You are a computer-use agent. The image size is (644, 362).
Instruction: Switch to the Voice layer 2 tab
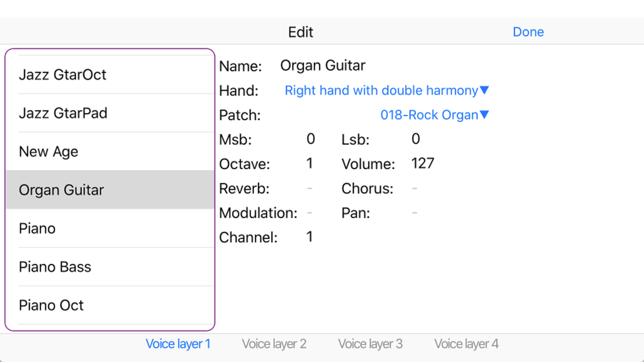coord(274,344)
